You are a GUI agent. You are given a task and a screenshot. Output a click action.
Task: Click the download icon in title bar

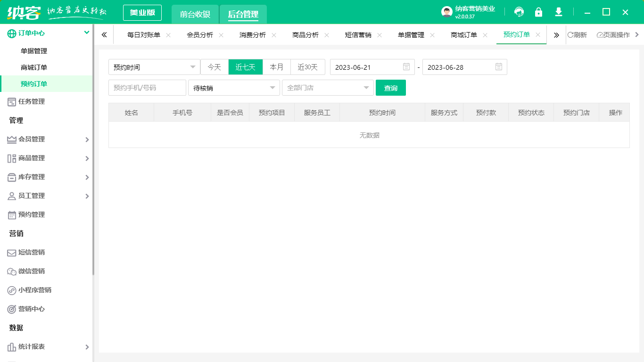pyautogui.click(x=558, y=12)
